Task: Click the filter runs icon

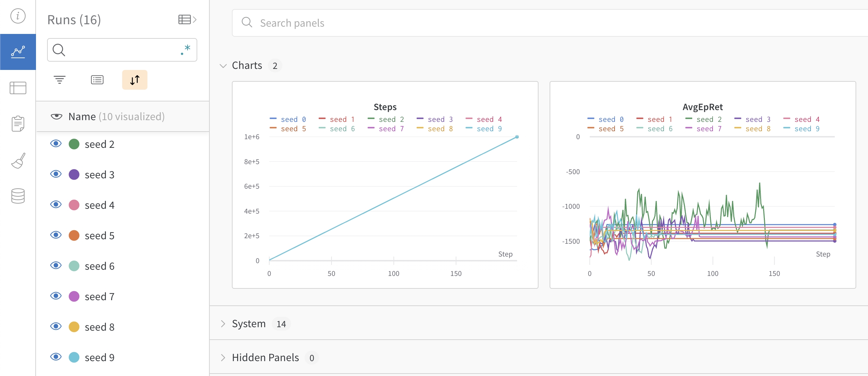Action: (60, 80)
